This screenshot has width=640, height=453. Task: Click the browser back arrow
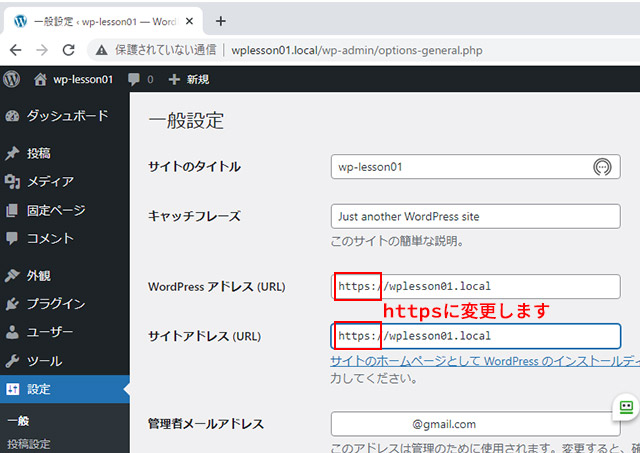(x=16, y=50)
